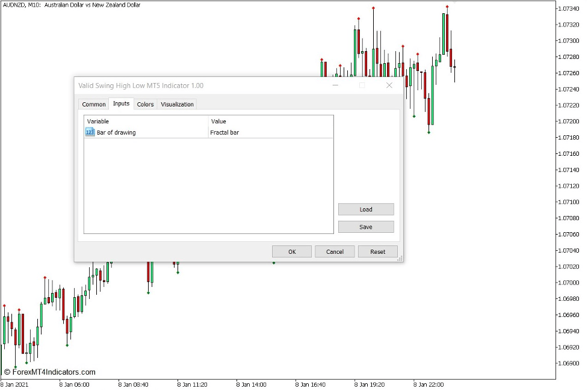This screenshot has width=588, height=391.
Task: Switch to the Common tab
Action: (93, 104)
